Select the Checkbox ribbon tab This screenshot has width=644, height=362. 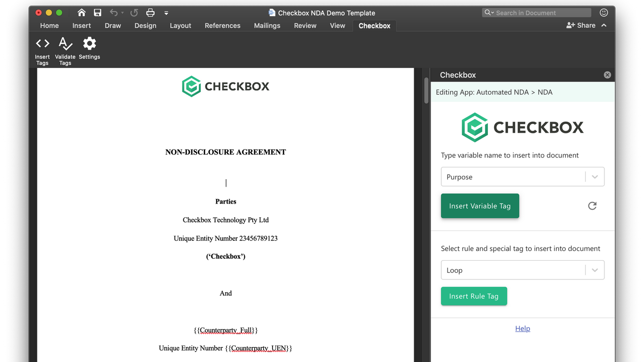374,25
